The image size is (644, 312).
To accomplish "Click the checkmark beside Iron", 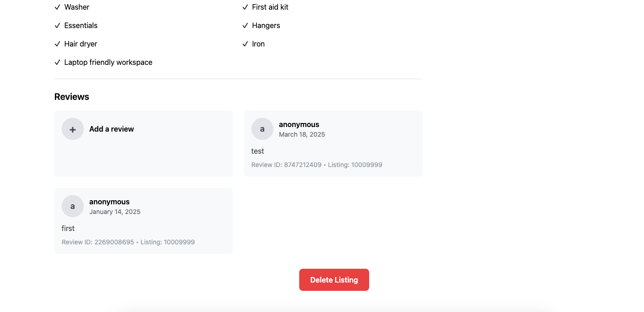I will [245, 44].
